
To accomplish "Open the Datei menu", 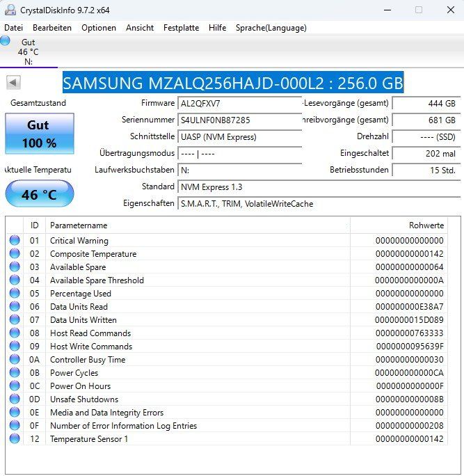I will (14, 28).
